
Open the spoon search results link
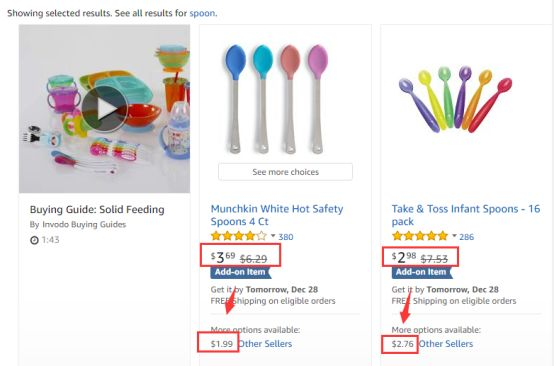[202, 13]
